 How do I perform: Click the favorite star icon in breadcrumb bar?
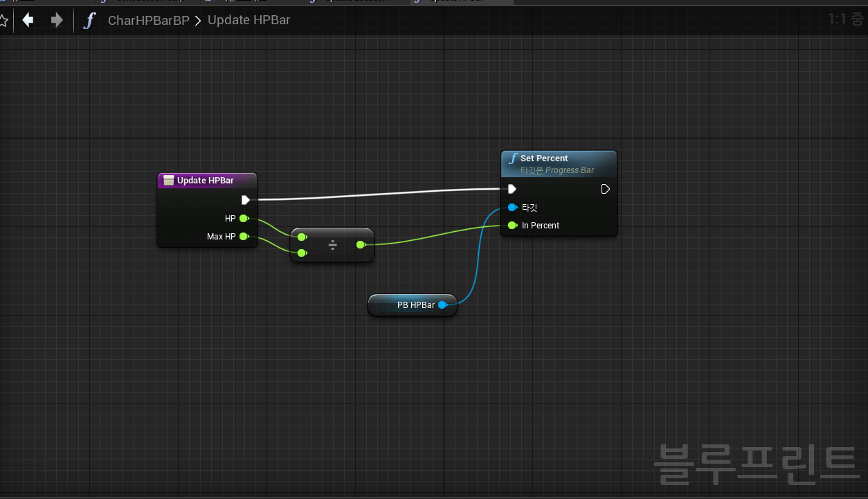(x=3, y=20)
